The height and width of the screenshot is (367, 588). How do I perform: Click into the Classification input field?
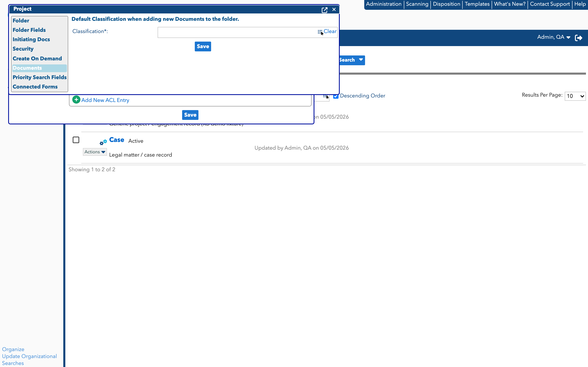coord(237,33)
